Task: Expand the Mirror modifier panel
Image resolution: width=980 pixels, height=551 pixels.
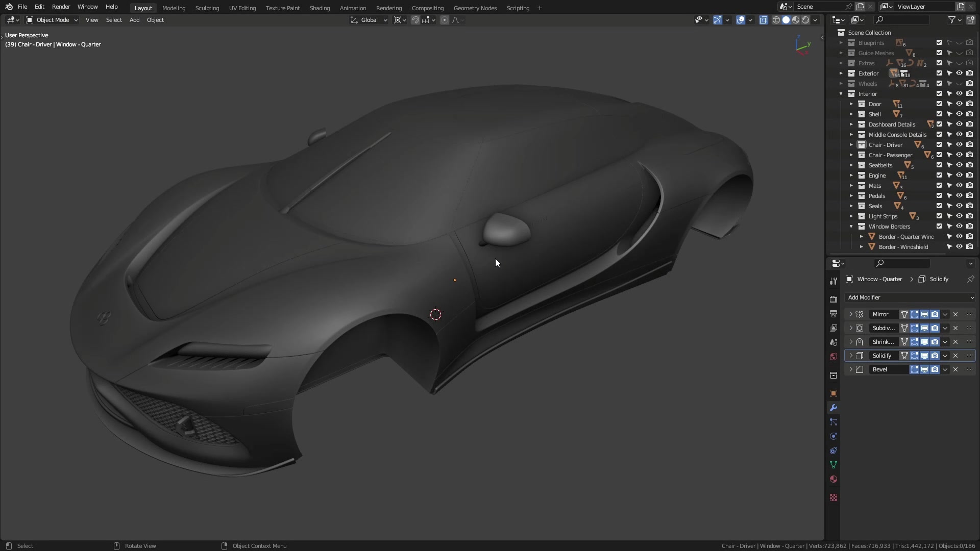Action: 851,314
